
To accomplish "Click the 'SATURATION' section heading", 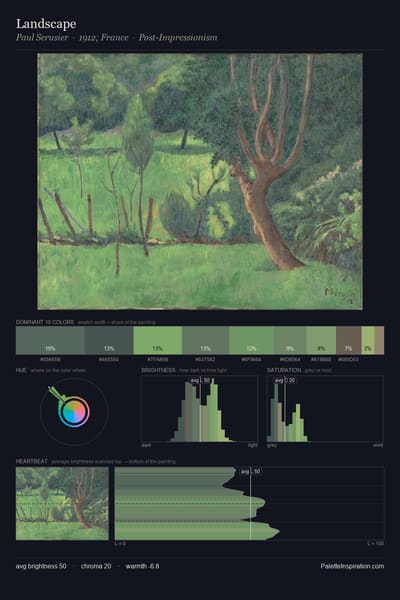I will [x=284, y=370].
